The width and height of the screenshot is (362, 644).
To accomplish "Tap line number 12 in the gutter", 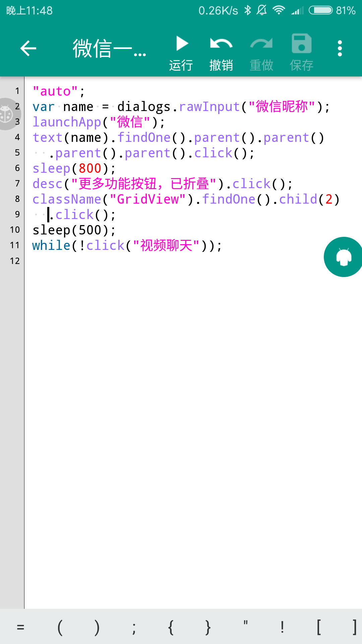I will click(x=15, y=261).
